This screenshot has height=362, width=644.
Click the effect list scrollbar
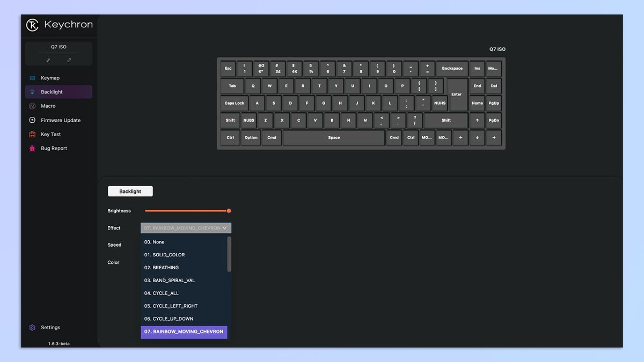click(229, 254)
